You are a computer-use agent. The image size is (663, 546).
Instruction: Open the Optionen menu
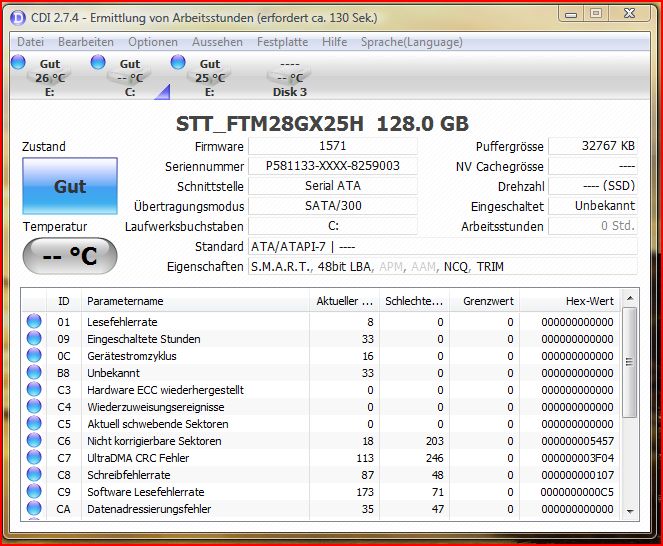tap(153, 42)
